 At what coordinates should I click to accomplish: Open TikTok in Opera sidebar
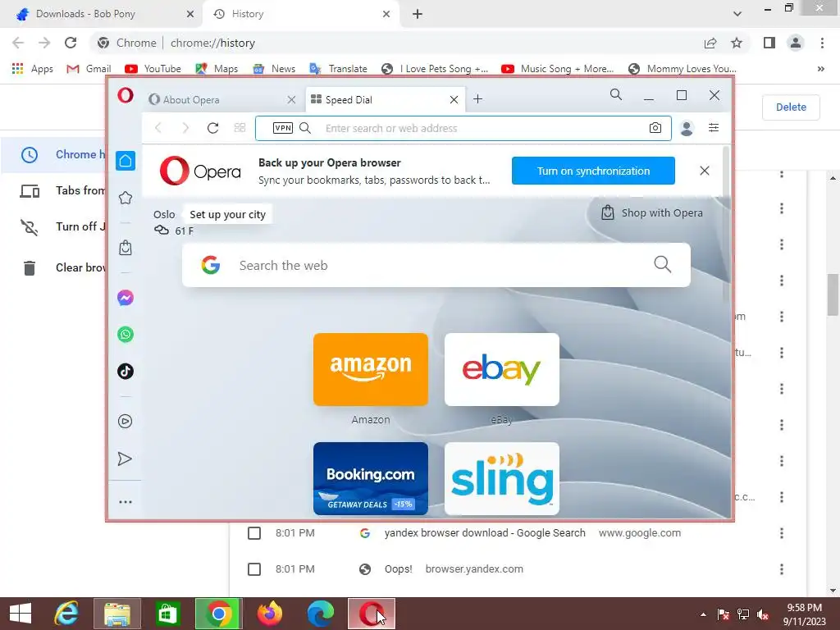(x=126, y=371)
